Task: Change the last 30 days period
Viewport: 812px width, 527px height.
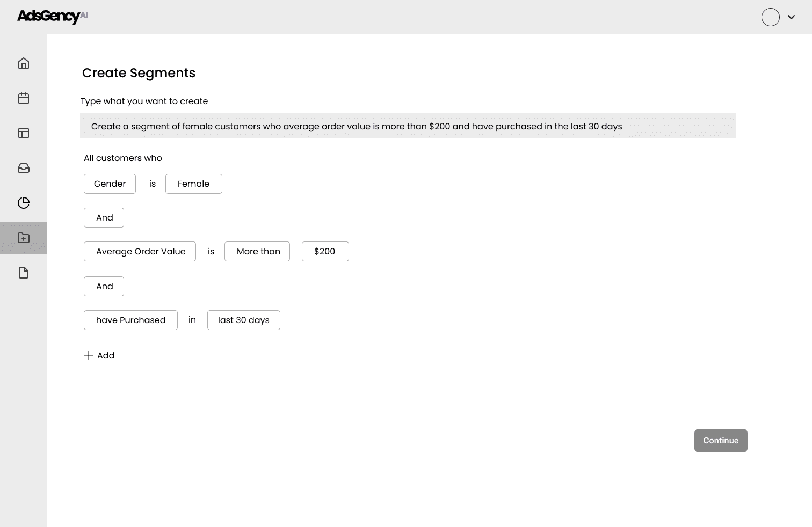Action: (244, 320)
